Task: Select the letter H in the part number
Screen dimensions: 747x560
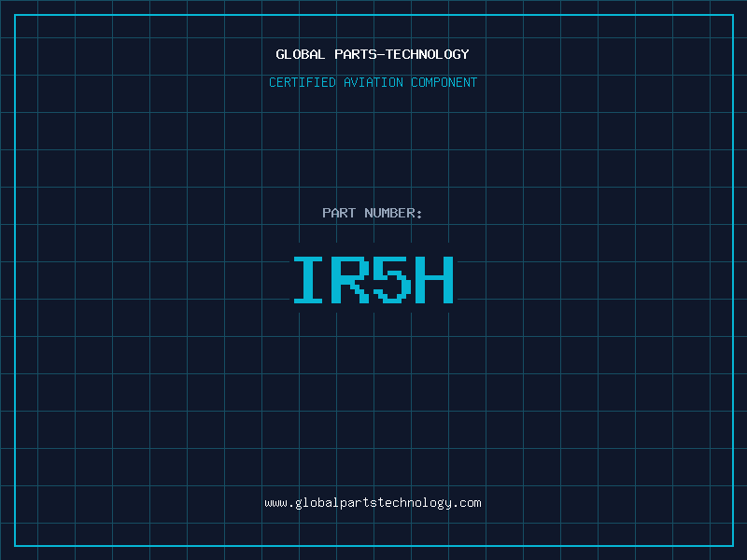Action: [x=433, y=279]
